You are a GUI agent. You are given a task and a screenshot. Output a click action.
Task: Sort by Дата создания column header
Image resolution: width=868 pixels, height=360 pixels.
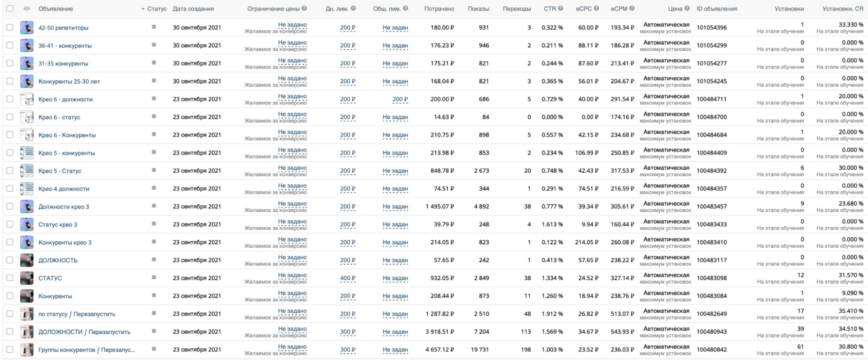(193, 9)
